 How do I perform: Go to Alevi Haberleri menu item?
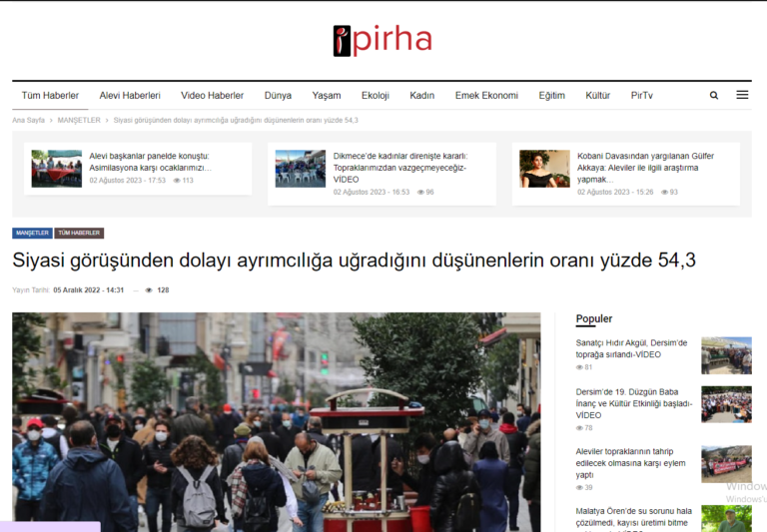coord(130,96)
